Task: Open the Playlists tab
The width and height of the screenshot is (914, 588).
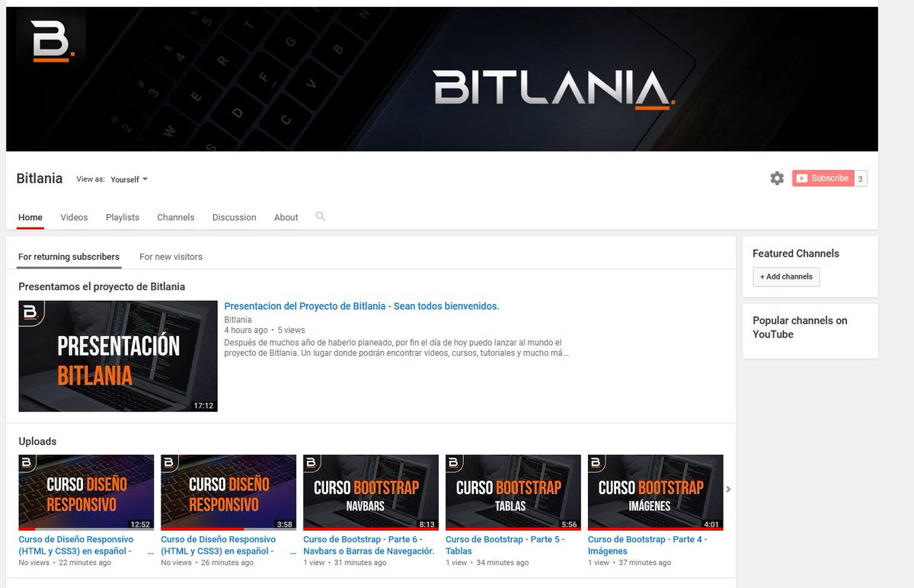Action: point(123,217)
